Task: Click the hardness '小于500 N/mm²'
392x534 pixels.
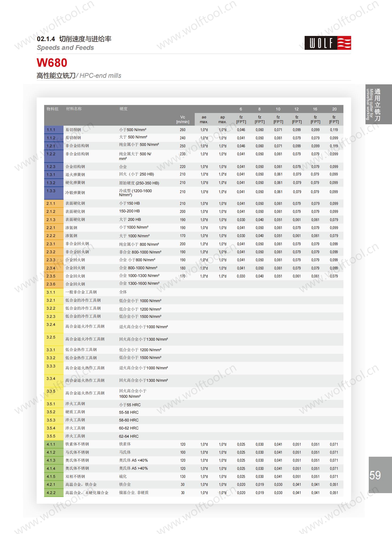Action: pos(133,130)
